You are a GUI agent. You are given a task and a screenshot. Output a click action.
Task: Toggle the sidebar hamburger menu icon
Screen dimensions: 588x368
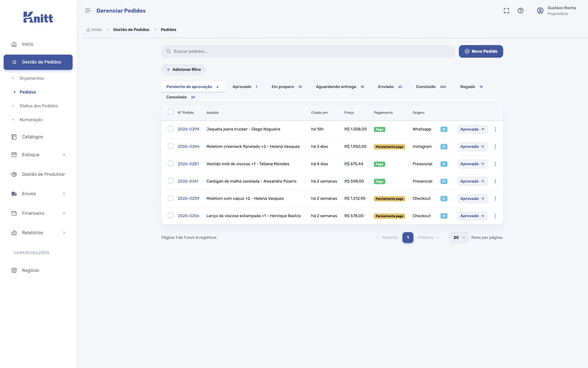[88, 11]
